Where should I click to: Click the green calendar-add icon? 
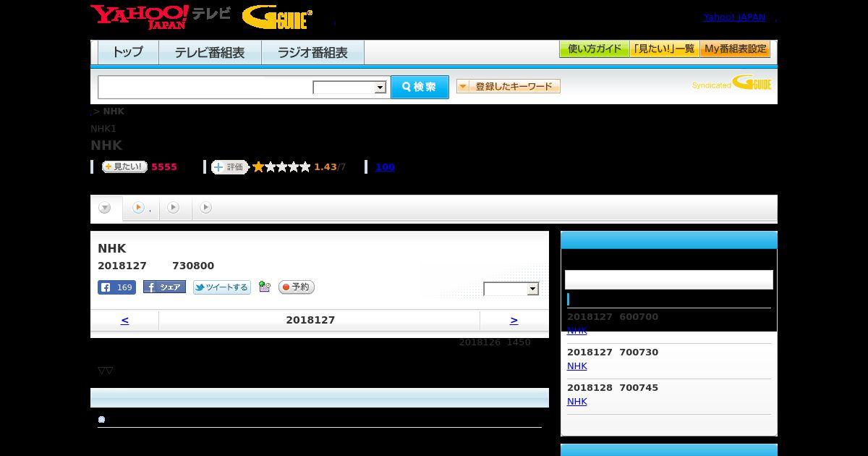265,287
